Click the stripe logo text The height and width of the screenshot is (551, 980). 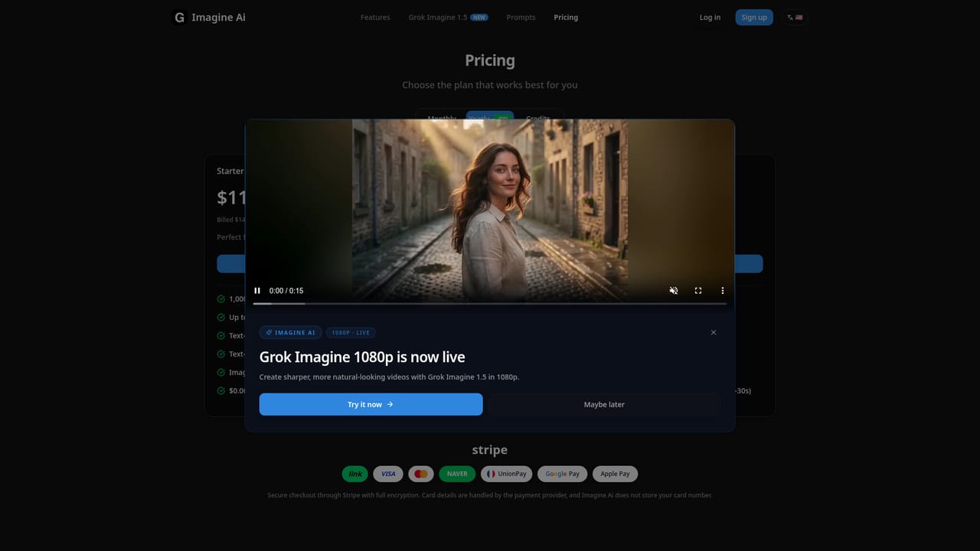pyautogui.click(x=490, y=450)
